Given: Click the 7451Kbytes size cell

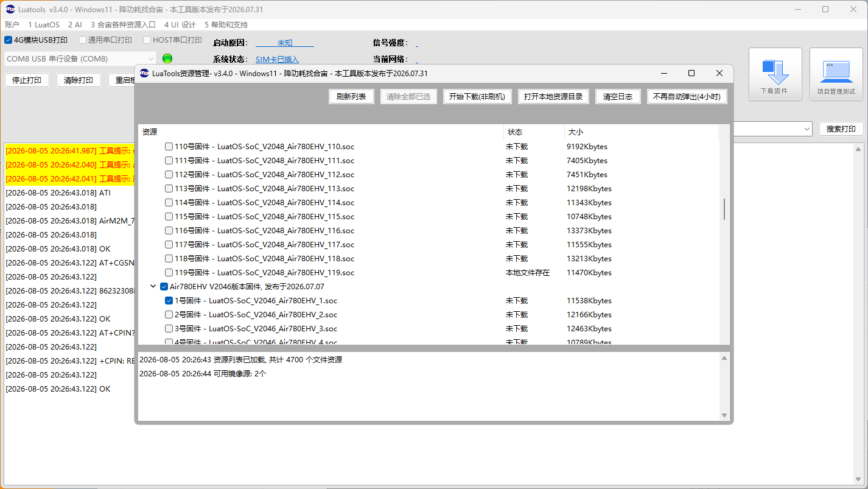Looking at the screenshot, I should click(587, 175).
